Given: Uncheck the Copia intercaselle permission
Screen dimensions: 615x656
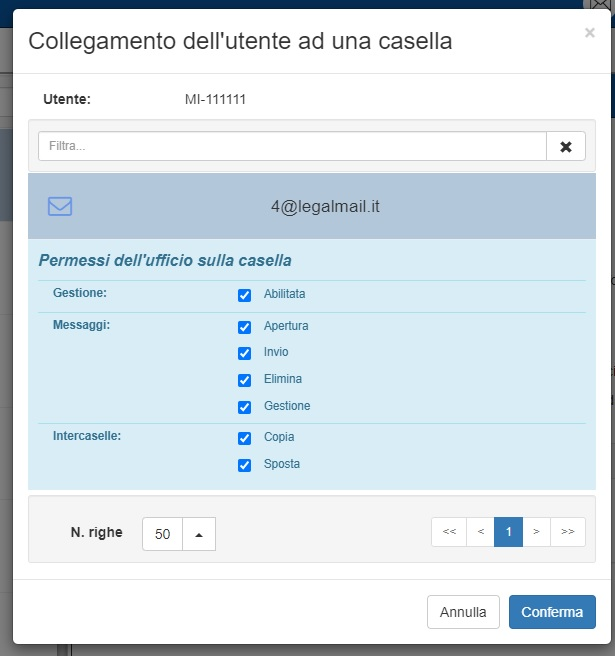Looking at the screenshot, I should 244,438.
